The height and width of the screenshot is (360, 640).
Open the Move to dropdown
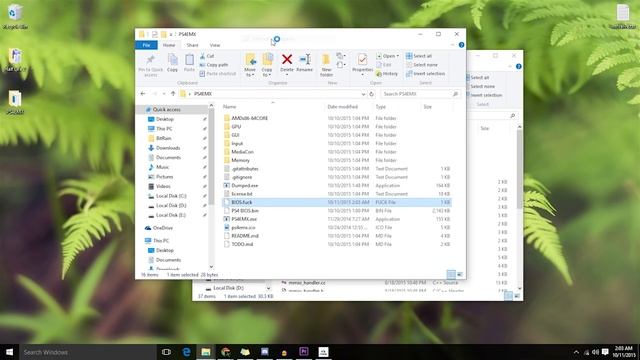point(250,65)
